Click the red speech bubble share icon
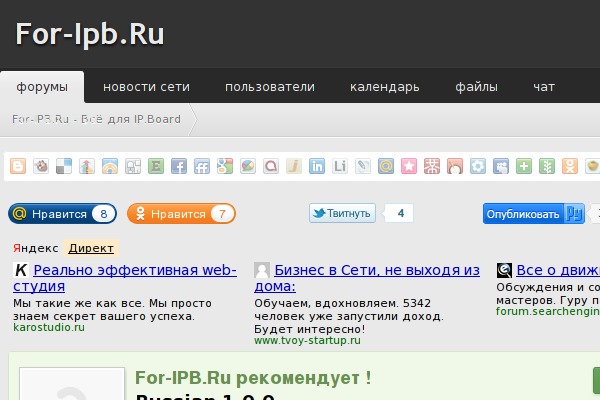 pos(271,167)
